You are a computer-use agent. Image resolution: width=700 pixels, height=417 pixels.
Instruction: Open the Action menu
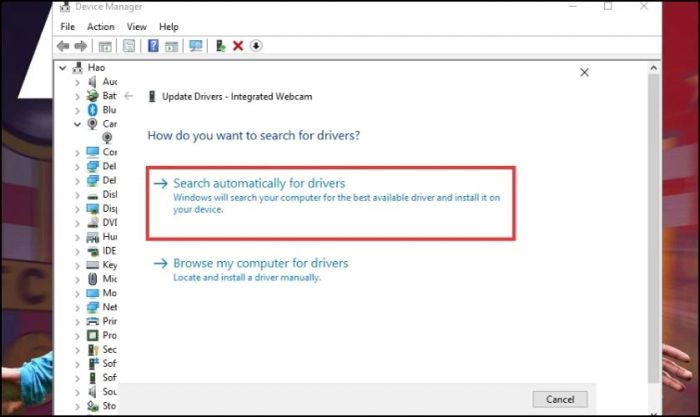[100, 27]
